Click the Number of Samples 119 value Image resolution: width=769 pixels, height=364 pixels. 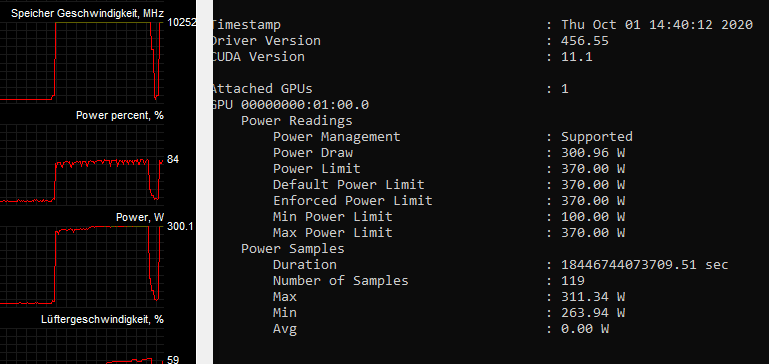coord(573,281)
